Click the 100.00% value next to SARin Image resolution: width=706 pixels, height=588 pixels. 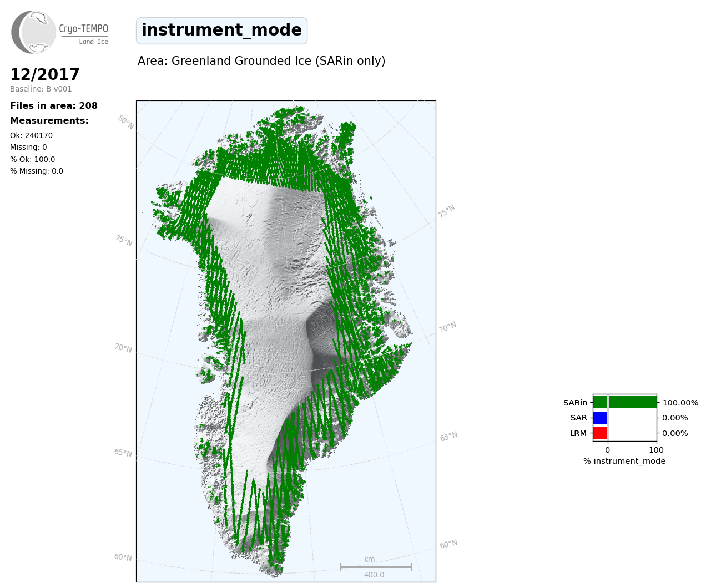[x=680, y=403]
